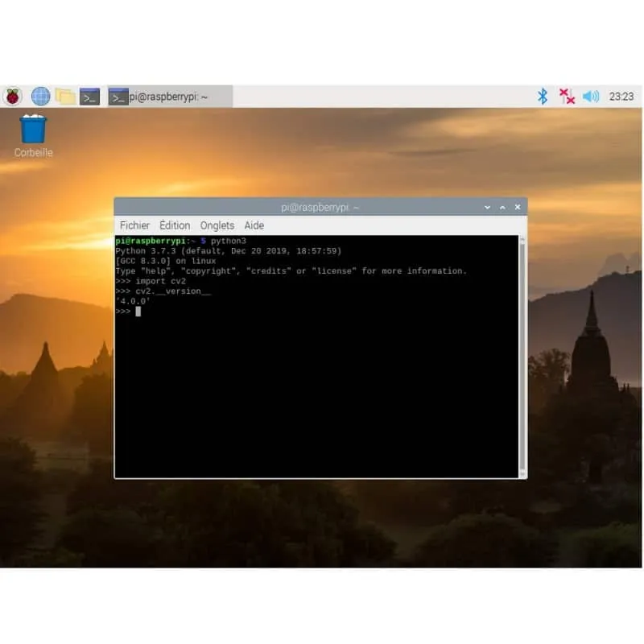Launch the web browser globe icon
Screen dimensions: 644x644
[40, 97]
